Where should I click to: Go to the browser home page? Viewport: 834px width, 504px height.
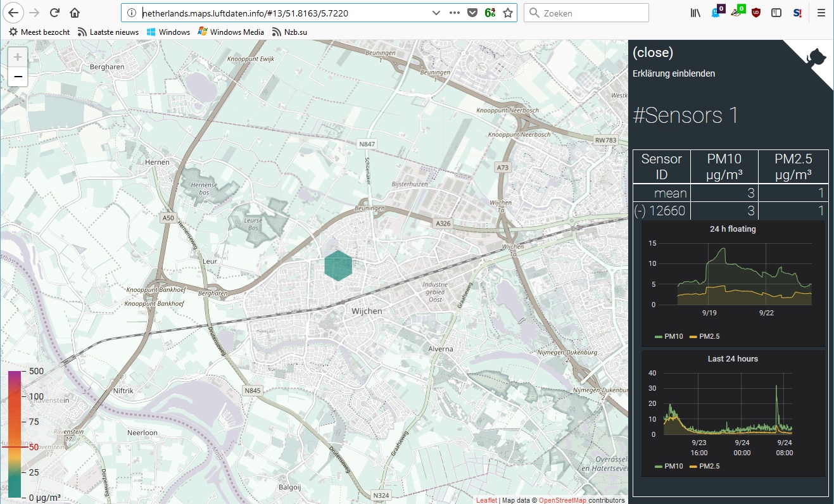pos(75,13)
